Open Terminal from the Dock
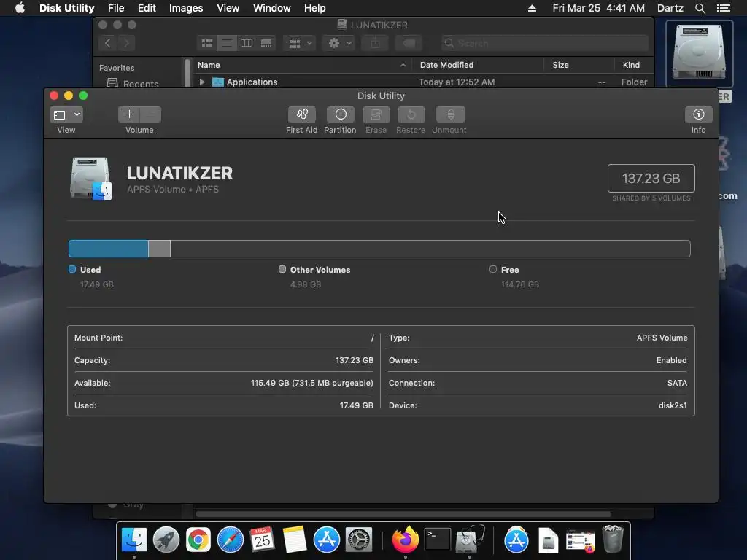 point(438,540)
